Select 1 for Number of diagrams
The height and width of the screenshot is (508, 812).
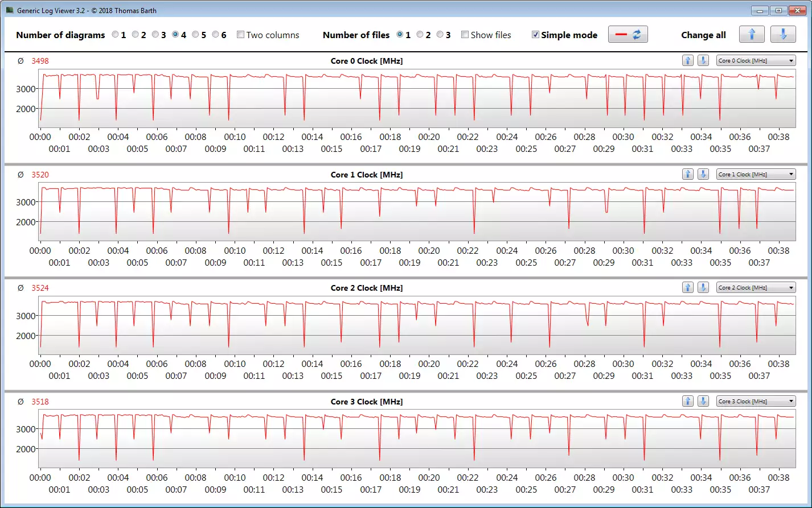115,35
